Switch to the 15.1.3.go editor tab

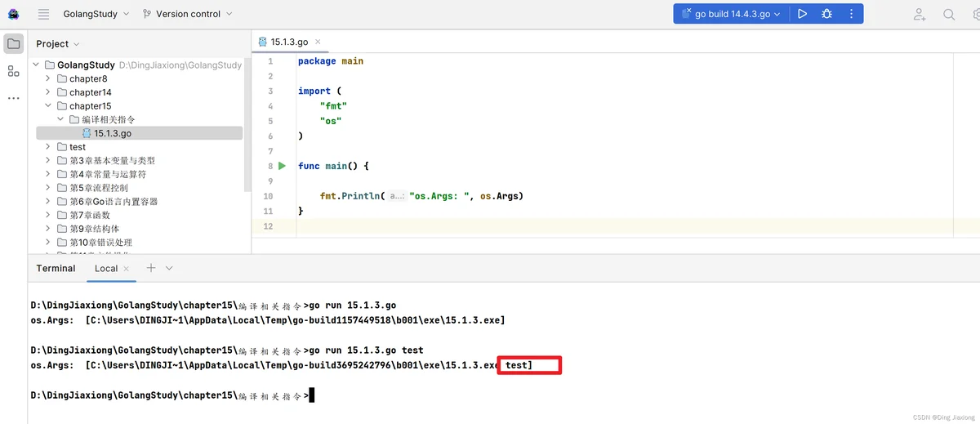pyautogui.click(x=292, y=42)
